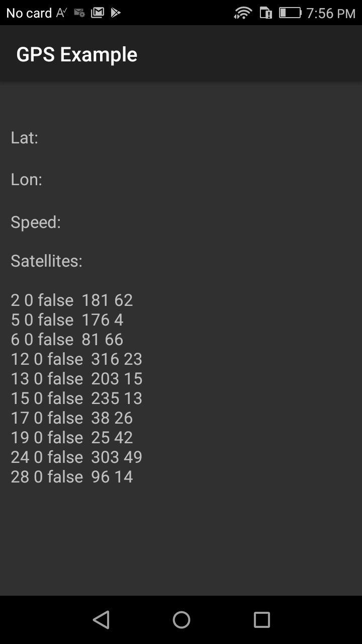
Task: Open recent apps with square button
Action: 261,619
